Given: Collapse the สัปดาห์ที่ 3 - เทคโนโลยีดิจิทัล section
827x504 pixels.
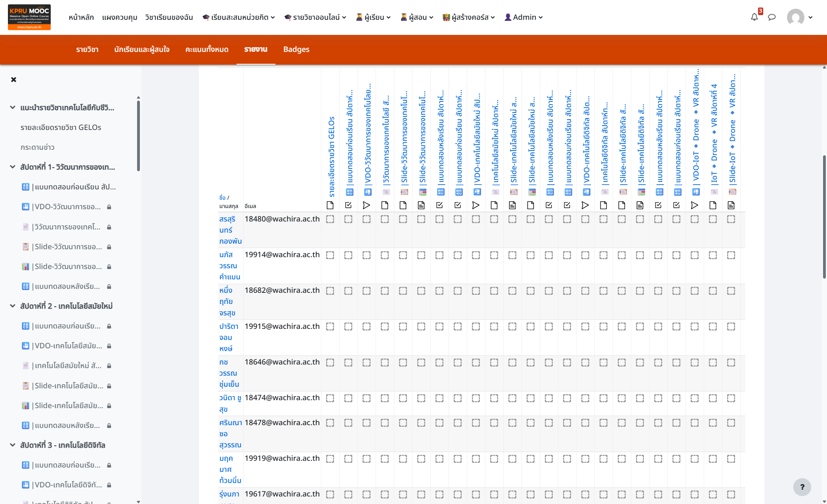Looking at the screenshot, I should [x=13, y=445].
